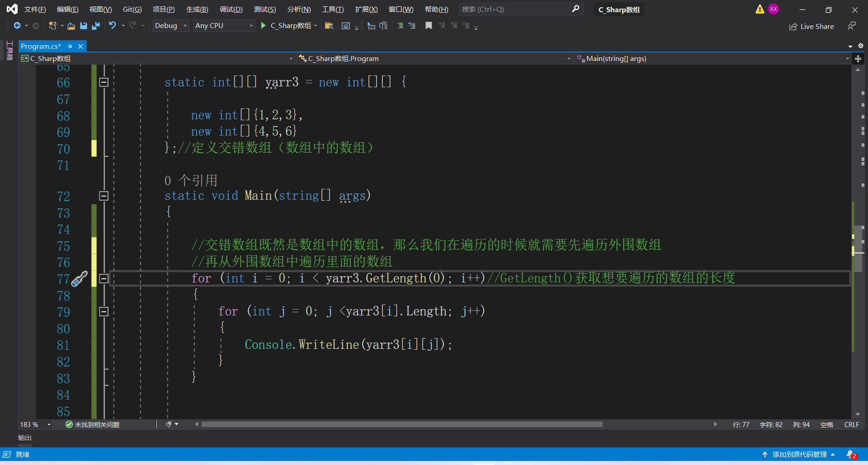868x465 pixels.
Task: Pin the Program.cs tab
Action: [x=70, y=47]
